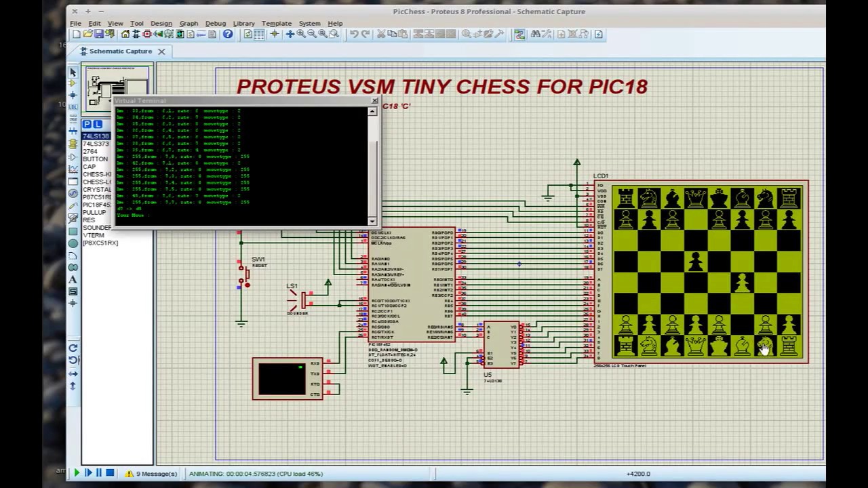Open the Edit menu
This screenshot has height=488, width=868.
coord(94,23)
